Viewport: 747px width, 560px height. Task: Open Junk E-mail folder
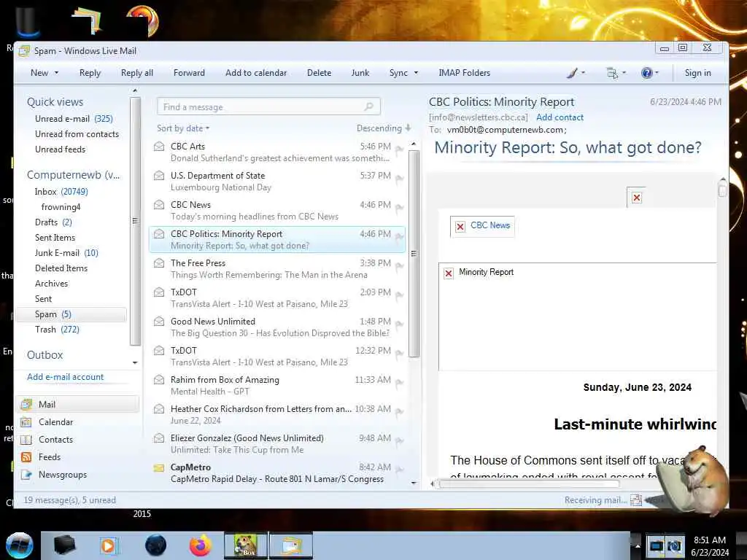click(66, 252)
